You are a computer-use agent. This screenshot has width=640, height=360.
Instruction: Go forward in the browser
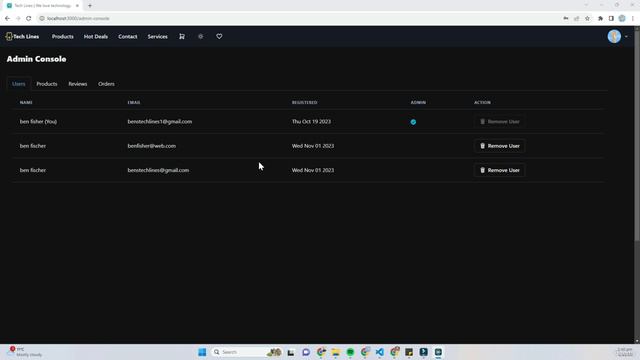tap(18, 18)
